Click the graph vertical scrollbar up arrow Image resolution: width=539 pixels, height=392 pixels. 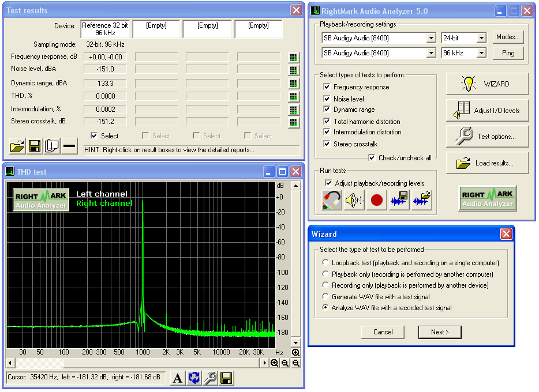tap(295, 186)
